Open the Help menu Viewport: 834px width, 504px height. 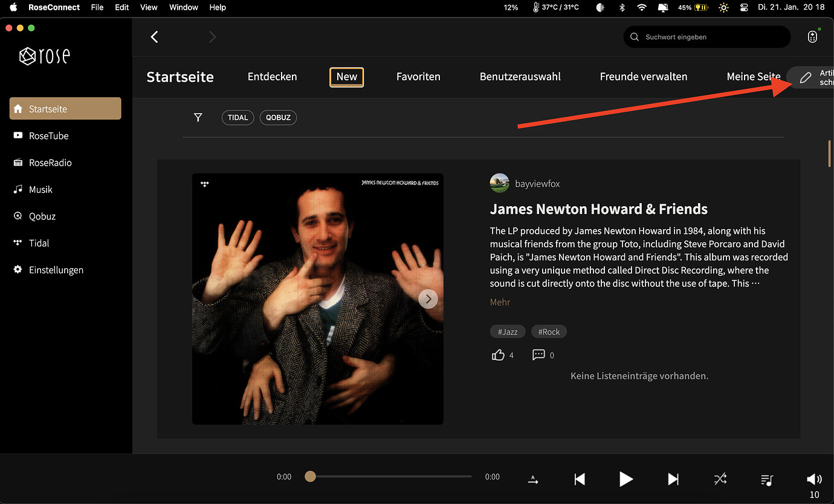pos(218,7)
